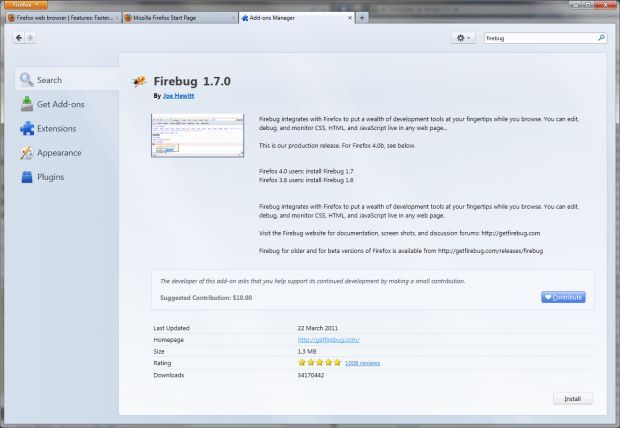
Task: Open the gear tools dropdown
Action: click(463, 38)
